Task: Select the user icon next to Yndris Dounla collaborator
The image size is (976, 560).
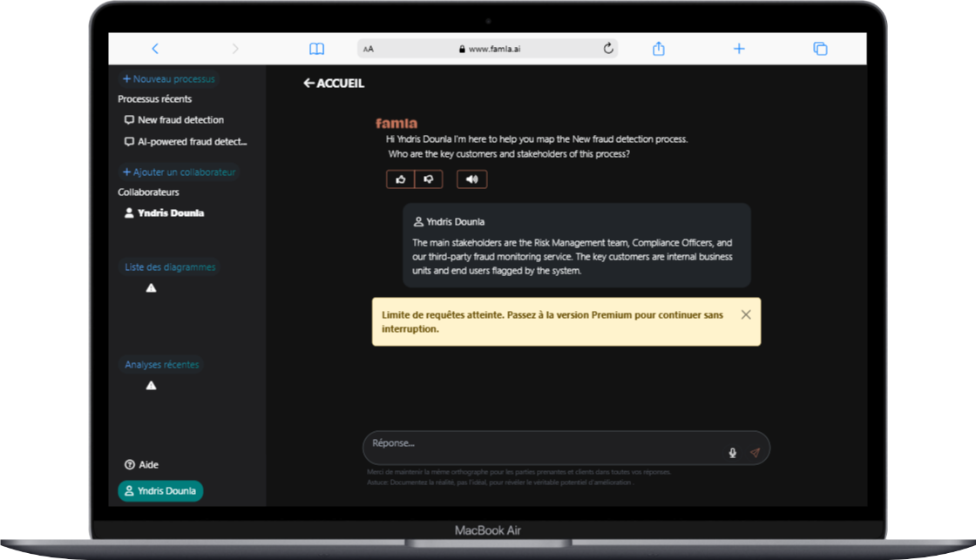Action: (127, 213)
